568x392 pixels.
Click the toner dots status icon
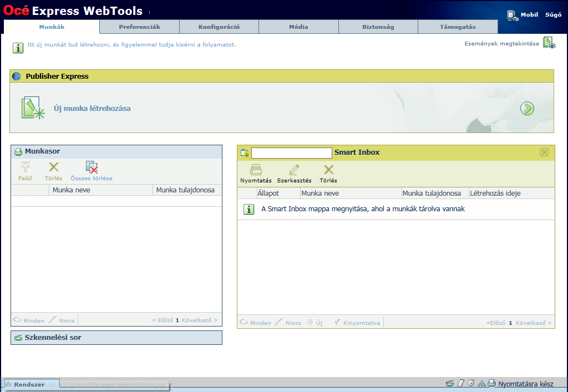click(x=481, y=384)
